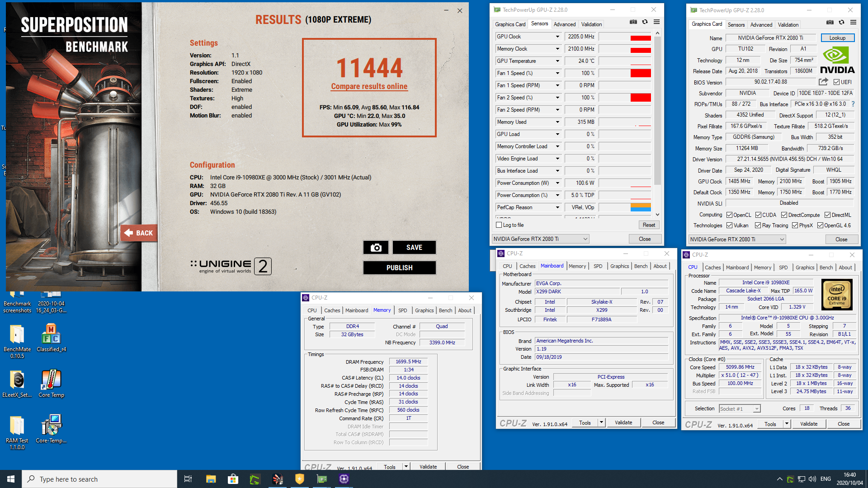This screenshot has width=868, height=488.
Task: Open the Windows Start menu
Action: (11, 479)
